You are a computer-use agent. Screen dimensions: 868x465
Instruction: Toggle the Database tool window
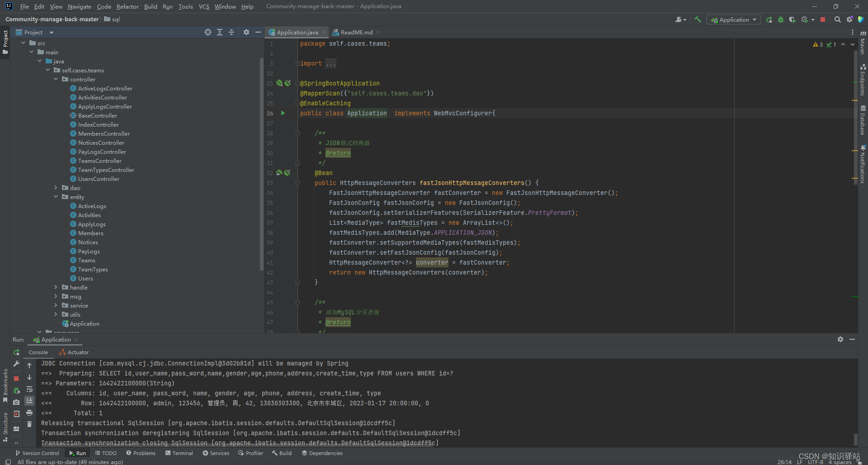(863, 120)
